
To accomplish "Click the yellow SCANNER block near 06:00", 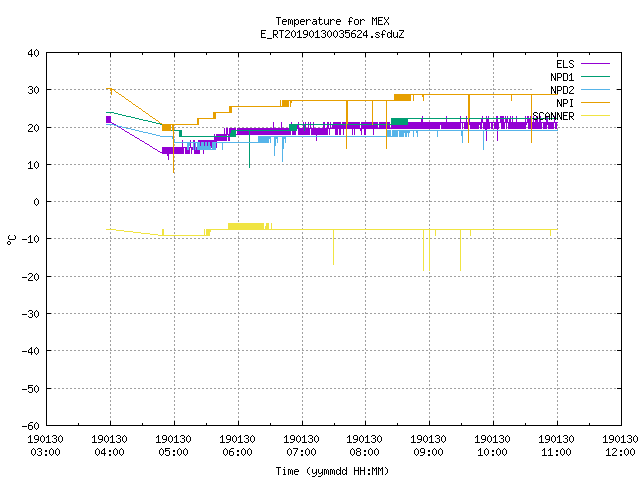I will pyautogui.click(x=246, y=226).
